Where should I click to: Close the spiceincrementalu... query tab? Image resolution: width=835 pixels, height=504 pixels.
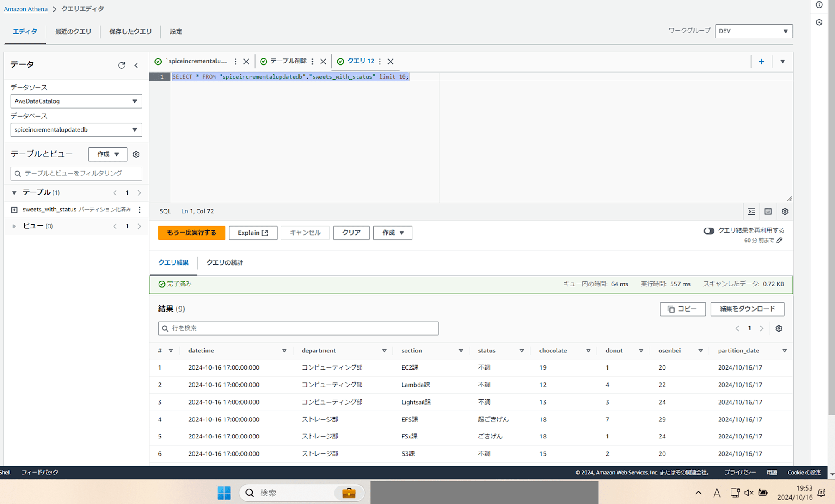pyautogui.click(x=246, y=61)
